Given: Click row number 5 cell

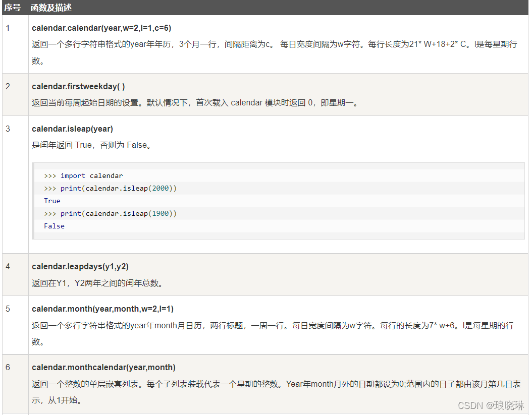Looking at the screenshot, I should tap(15, 325).
